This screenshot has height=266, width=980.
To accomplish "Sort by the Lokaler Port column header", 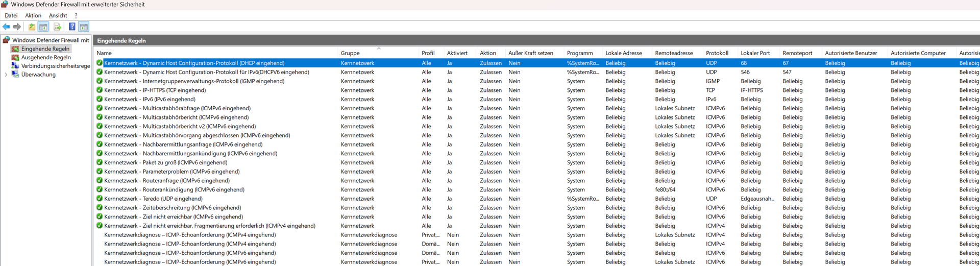I will click(755, 53).
